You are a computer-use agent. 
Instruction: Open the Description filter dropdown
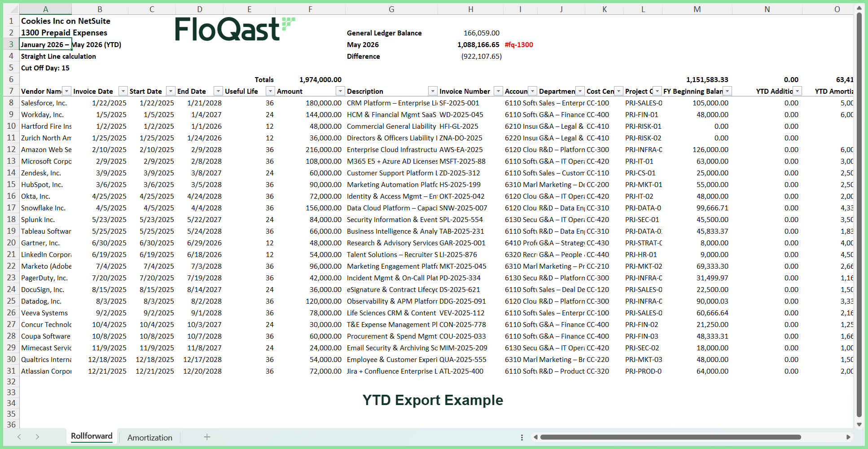tap(433, 91)
